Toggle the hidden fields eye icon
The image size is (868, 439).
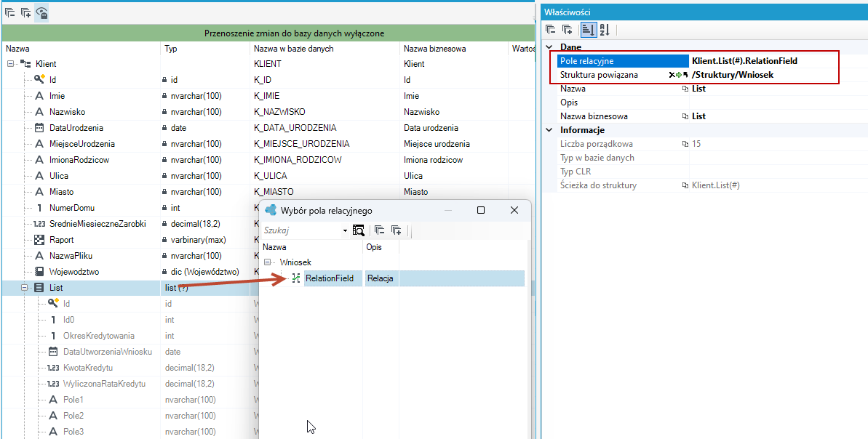point(41,12)
